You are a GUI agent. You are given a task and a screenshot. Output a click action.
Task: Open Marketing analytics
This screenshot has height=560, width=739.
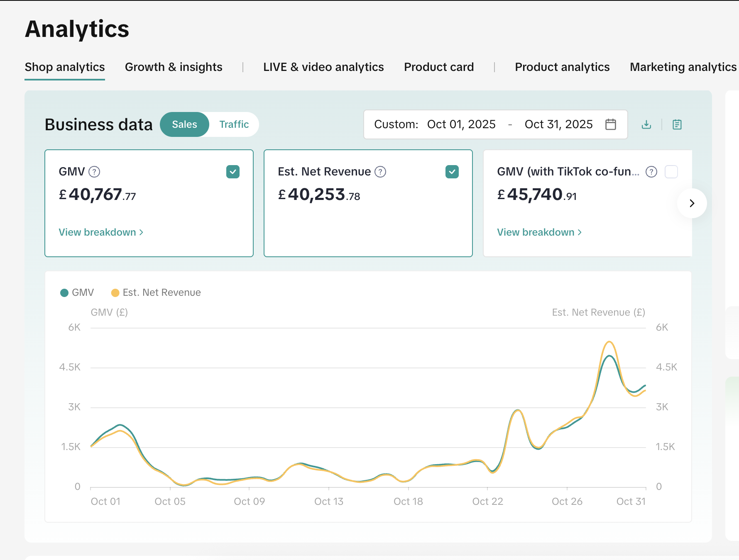[x=683, y=67]
